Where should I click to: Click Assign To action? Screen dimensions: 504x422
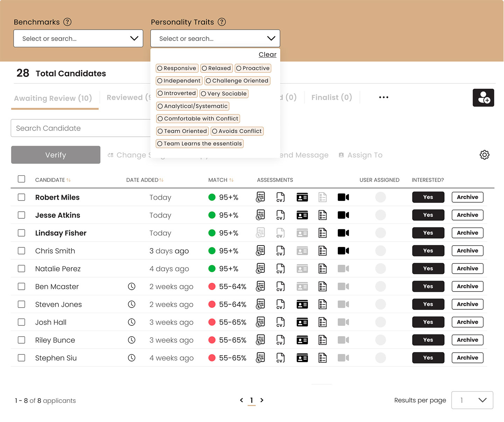[x=360, y=155]
